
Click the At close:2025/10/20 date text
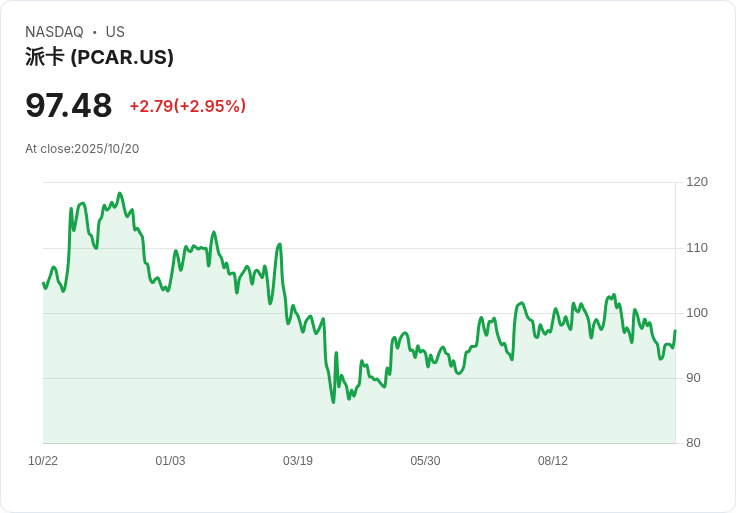pyautogui.click(x=82, y=149)
